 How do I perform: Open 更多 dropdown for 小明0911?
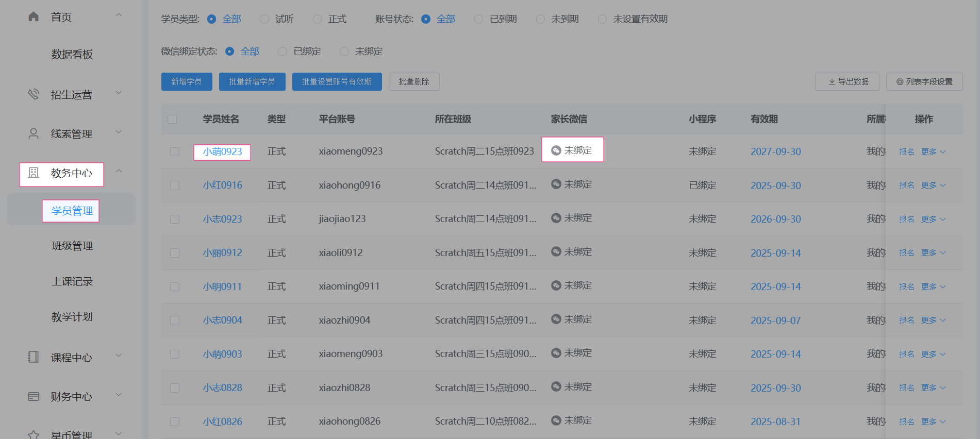(934, 286)
